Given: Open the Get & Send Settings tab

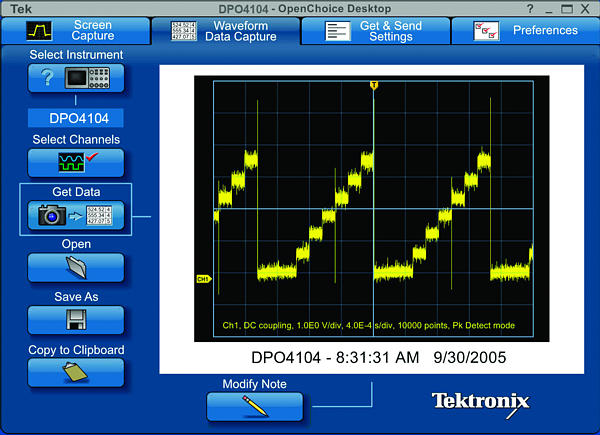Looking at the screenshot, I should coord(375,30).
